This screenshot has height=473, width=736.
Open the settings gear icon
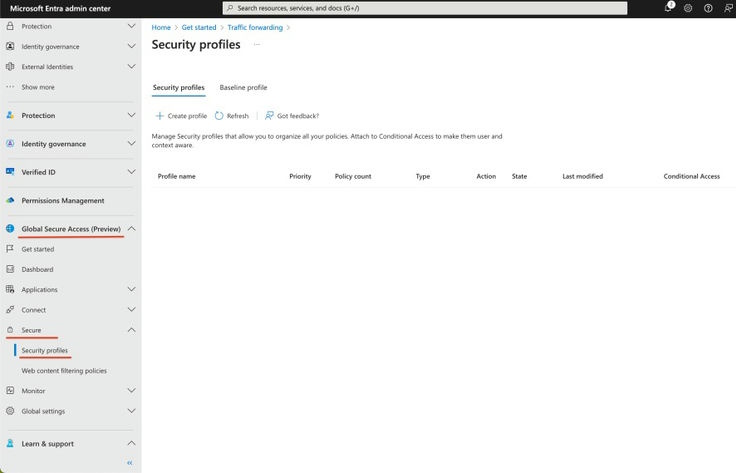pyautogui.click(x=688, y=8)
